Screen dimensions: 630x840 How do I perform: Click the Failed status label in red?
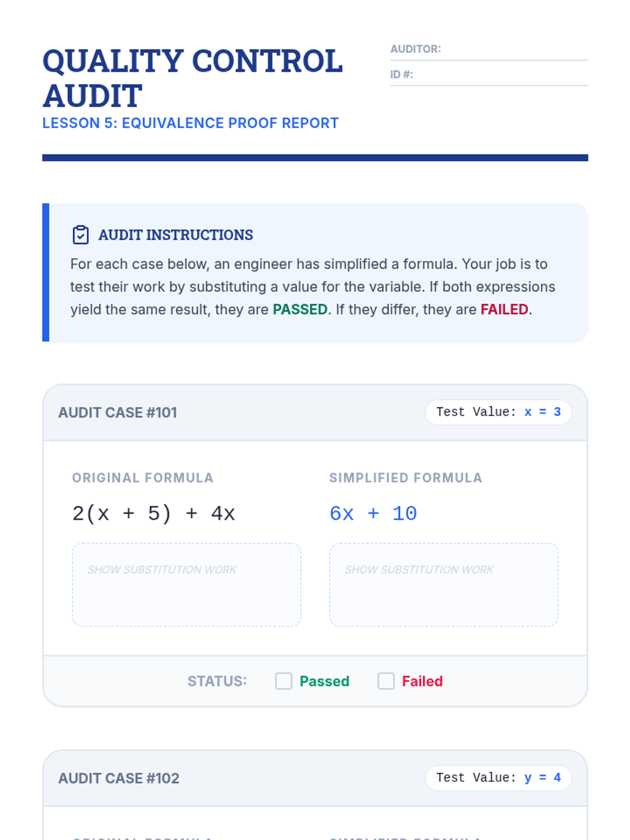(x=422, y=681)
